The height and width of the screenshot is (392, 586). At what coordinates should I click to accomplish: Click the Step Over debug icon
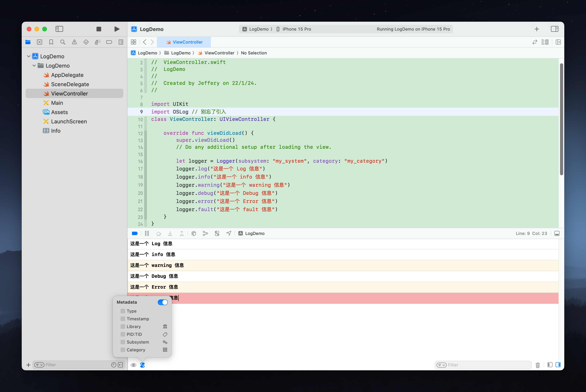[158, 233]
